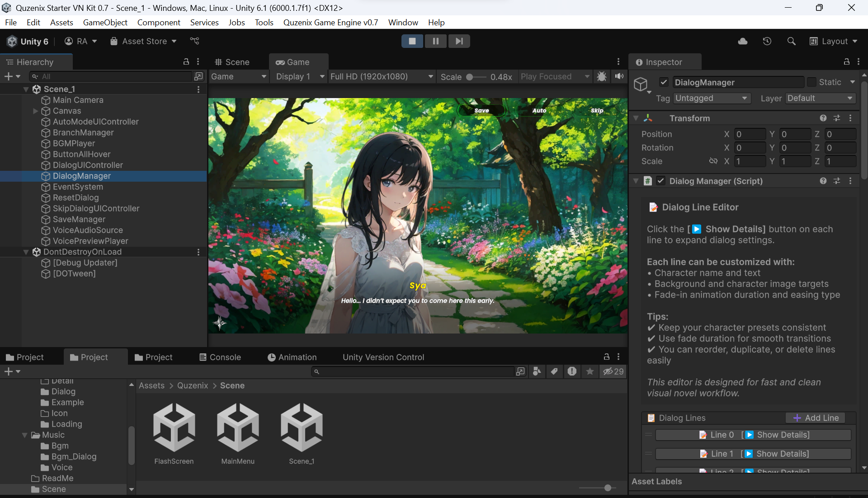
Task: Open the Full HD resolution dropdown
Action: (x=382, y=76)
